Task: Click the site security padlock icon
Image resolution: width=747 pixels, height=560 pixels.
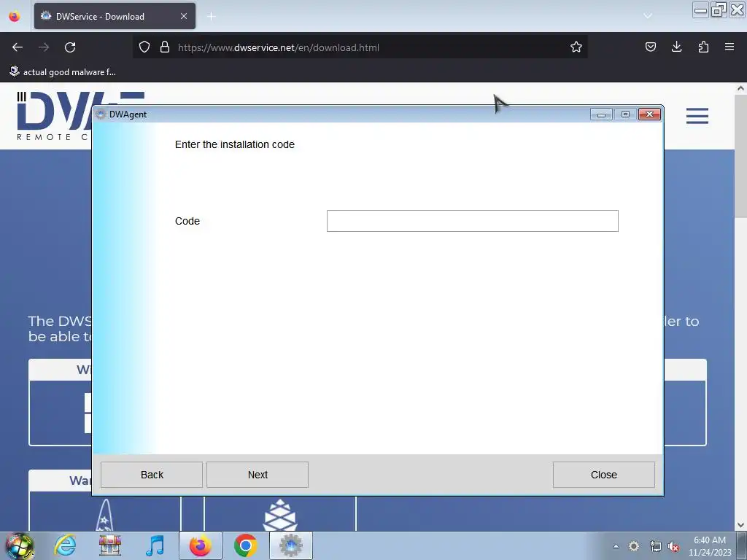Action: 165,47
